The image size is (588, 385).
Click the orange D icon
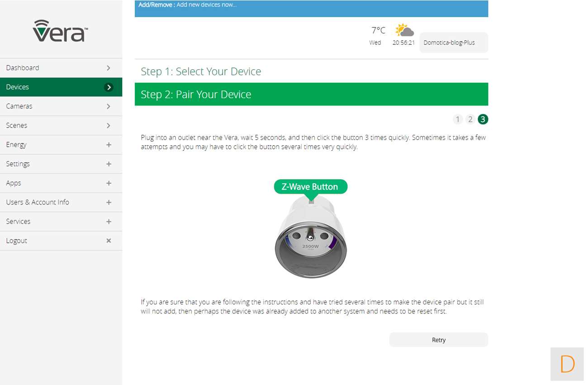click(x=567, y=364)
